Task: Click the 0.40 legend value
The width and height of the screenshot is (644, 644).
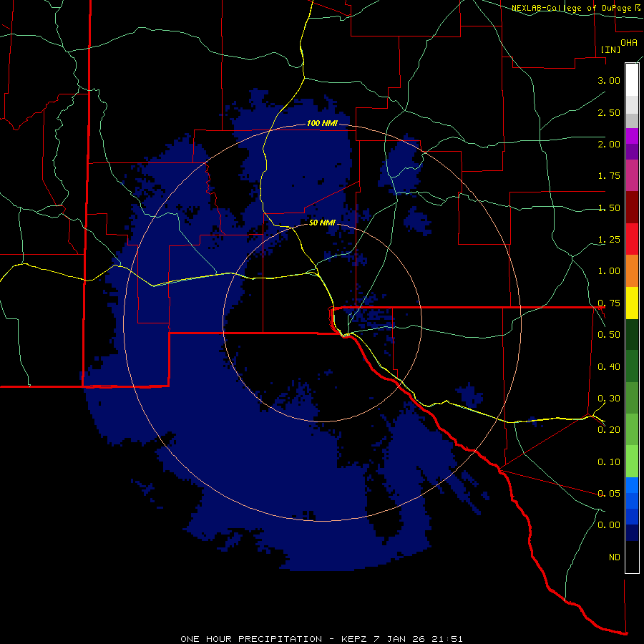Action: tap(609, 367)
